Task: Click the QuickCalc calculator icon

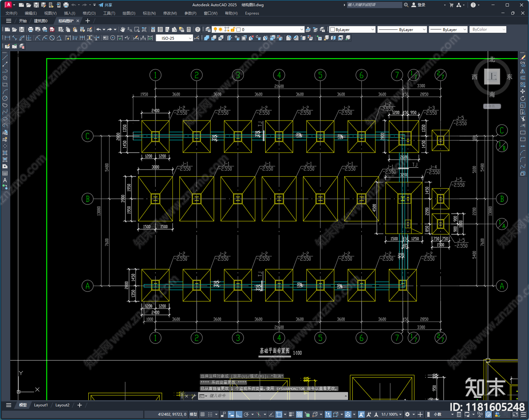Action: pos(189,29)
